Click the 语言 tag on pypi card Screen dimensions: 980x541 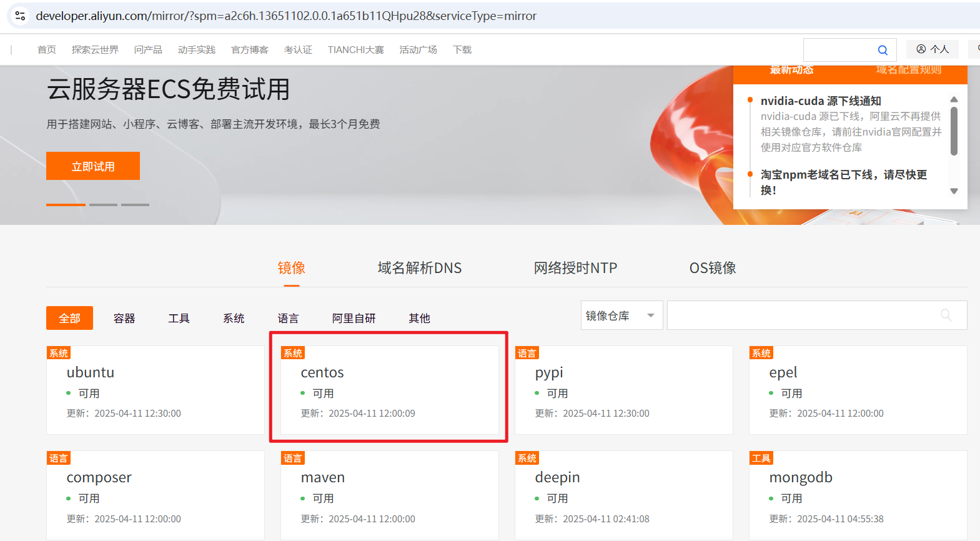(527, 353)
